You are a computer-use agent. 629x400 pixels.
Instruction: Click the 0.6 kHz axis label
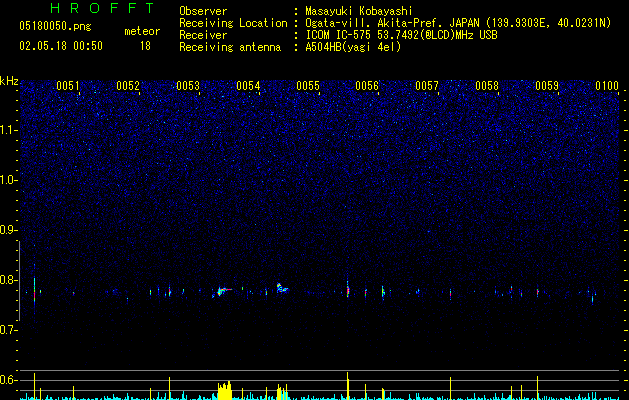[8, 380]
